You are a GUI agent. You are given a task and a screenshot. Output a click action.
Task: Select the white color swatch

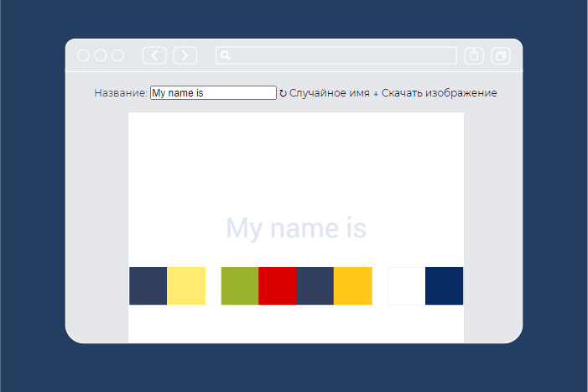[406, 285]
